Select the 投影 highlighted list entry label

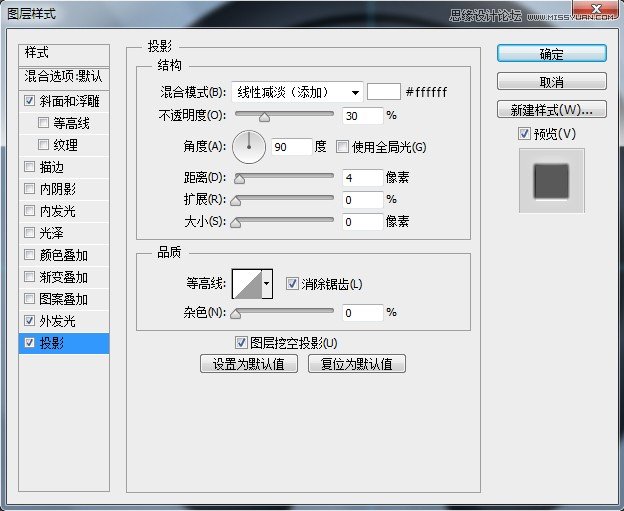(51, 343)
